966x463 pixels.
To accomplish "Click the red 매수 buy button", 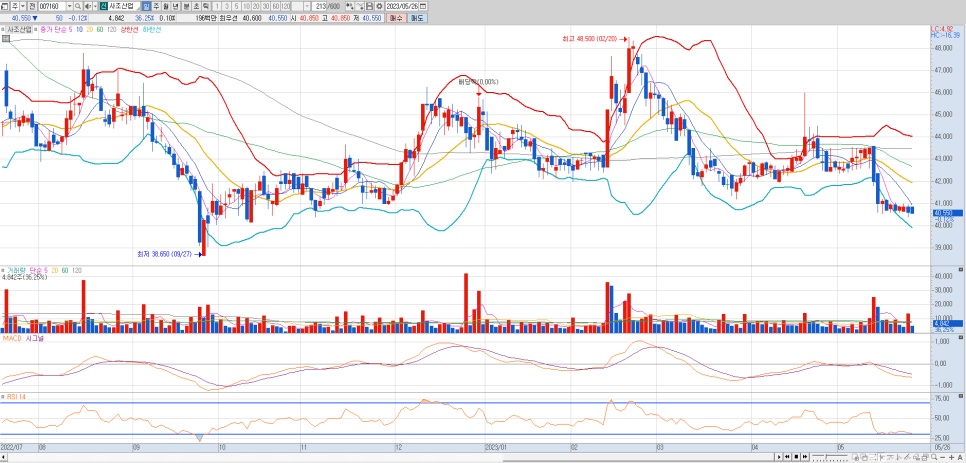I will tap(396, 18).
